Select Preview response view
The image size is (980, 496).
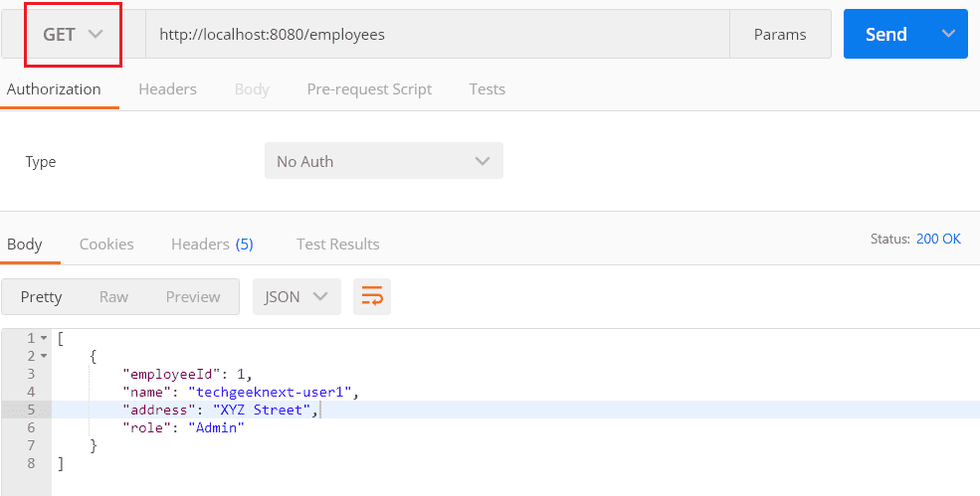tap(193, 297)
